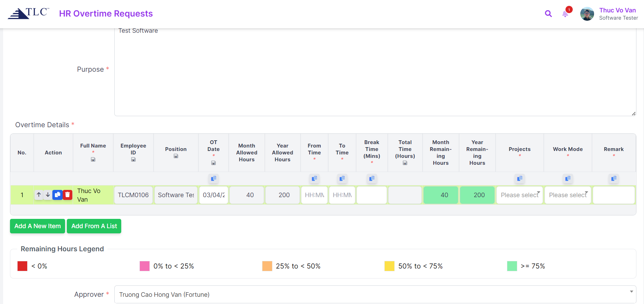Viewport: 644px width, 304px height.
Task: Click the Thuc Vo Van profile avatar
Action: pyautogui.click(x=587, y=14)
